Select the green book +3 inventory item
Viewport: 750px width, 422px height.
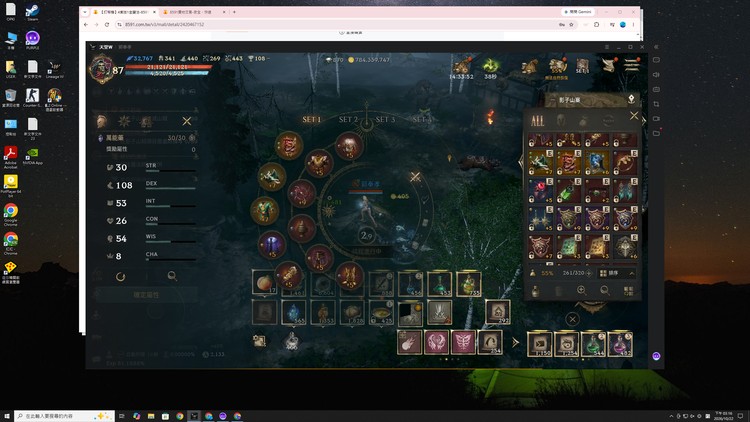click(569, 246)
